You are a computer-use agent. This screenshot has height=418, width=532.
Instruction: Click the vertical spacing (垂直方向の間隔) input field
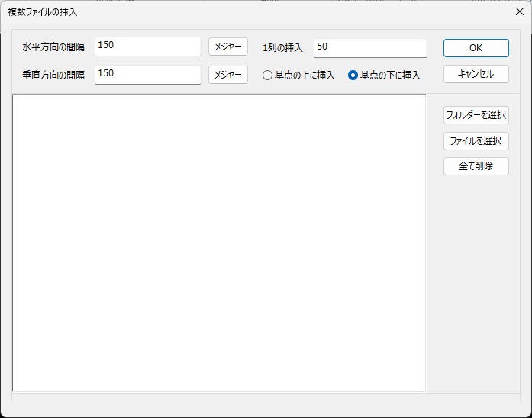pos(147,74)
